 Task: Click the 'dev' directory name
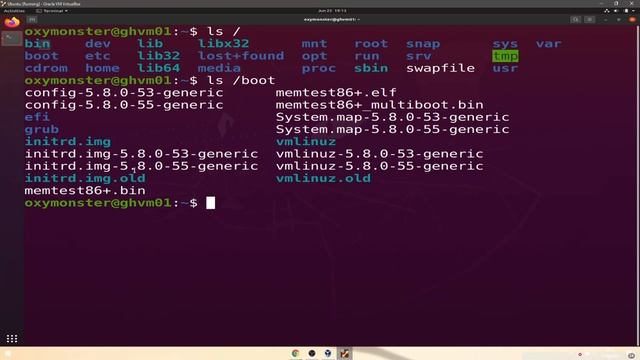(98, 44)
